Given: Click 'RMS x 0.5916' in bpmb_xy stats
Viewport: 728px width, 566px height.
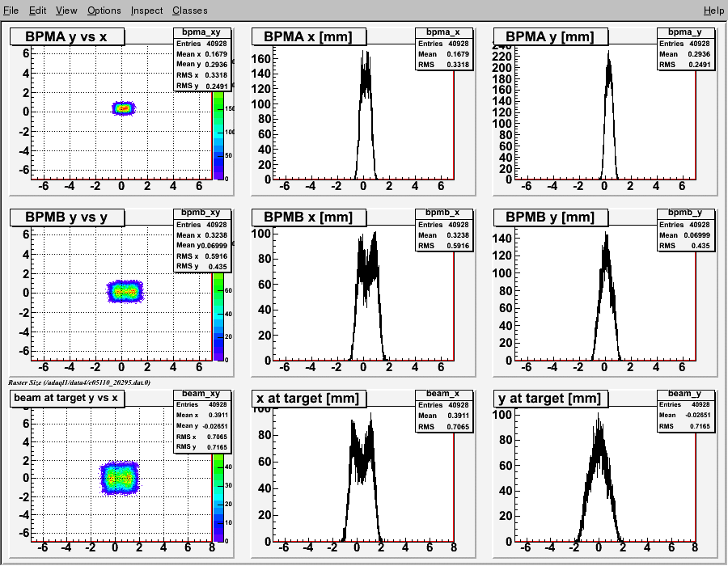Looking at the screenshot, I should click(x=202, y=256).
